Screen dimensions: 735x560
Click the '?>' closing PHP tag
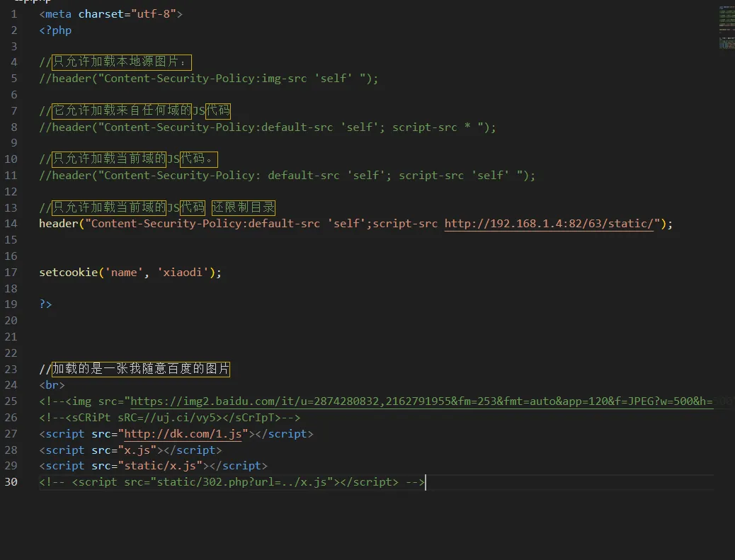45,304
